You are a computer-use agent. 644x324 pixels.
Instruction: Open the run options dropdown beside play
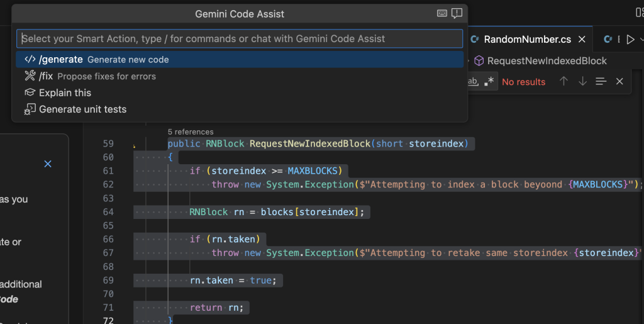click(x=641, y=40)
